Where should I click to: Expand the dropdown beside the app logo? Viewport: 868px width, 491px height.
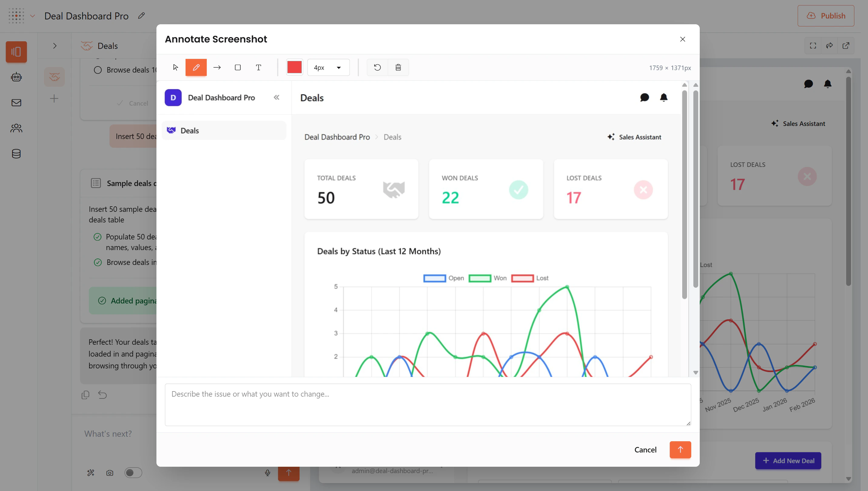click(33, 15)
